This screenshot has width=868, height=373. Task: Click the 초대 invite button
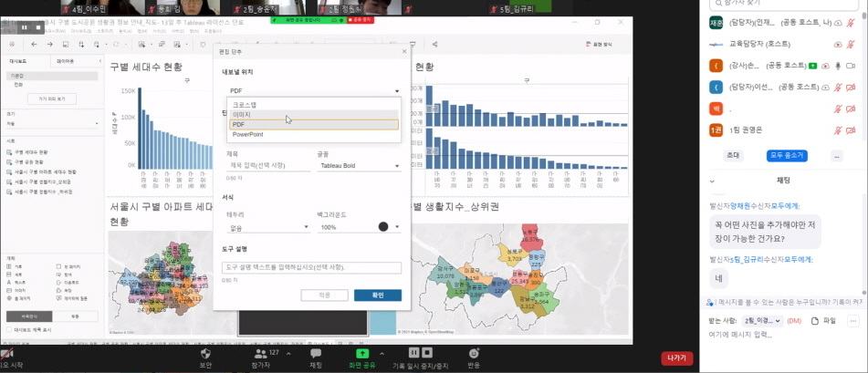tap(734, 156)
